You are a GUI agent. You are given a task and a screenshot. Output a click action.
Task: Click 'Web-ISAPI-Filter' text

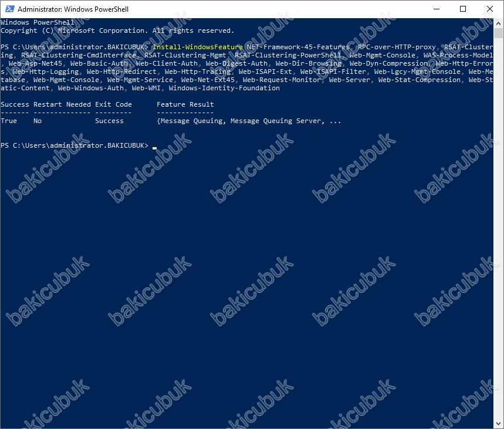333,71
